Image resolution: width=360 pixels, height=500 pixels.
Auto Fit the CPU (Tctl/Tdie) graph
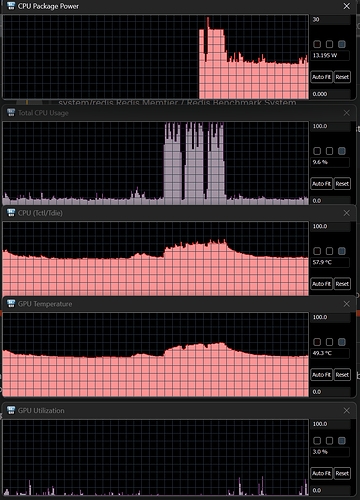click(x=322, y=284)
